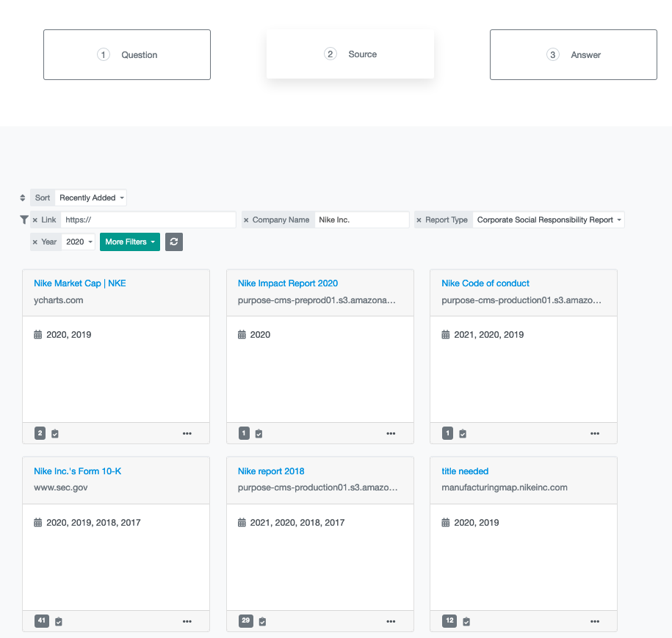Click www.sec.gov source domain text
Image resolution: width=672 pixels, height=638 pixels.
click(60, 487)
